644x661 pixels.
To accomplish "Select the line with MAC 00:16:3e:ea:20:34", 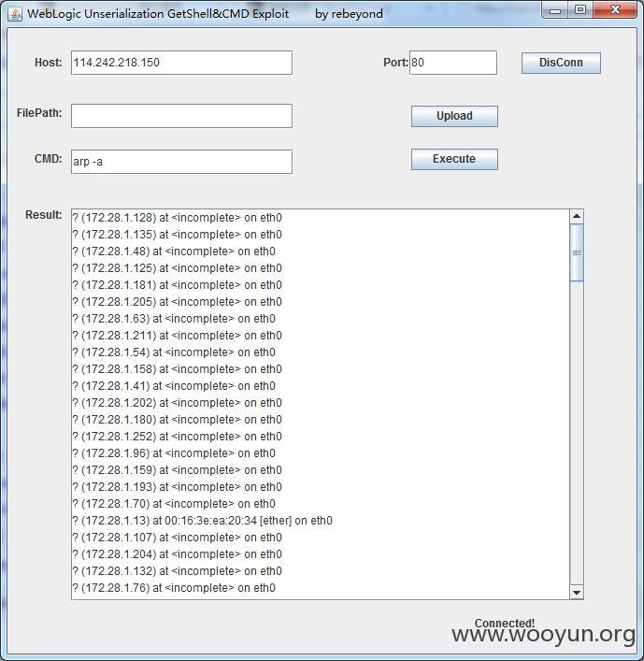I will click(x=202, y=521).
